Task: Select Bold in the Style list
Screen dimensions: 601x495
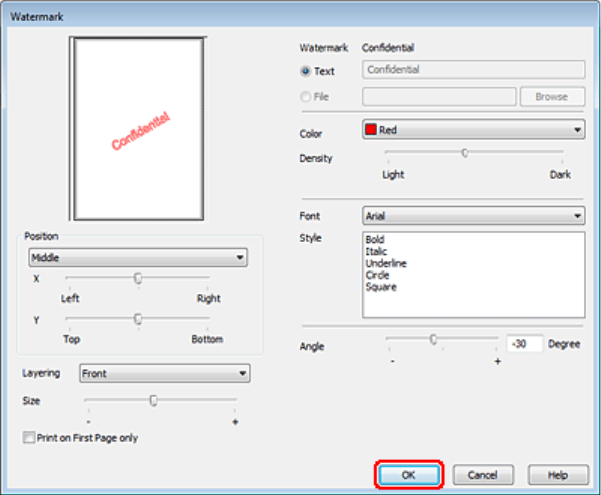Action: click(x=374, y=240)
